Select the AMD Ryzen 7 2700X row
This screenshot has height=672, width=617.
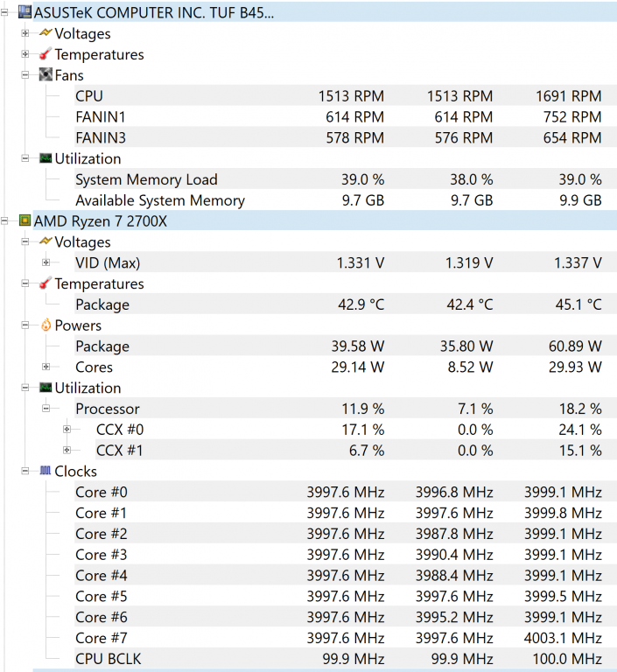pyautogui.click(x=325, y=220)
